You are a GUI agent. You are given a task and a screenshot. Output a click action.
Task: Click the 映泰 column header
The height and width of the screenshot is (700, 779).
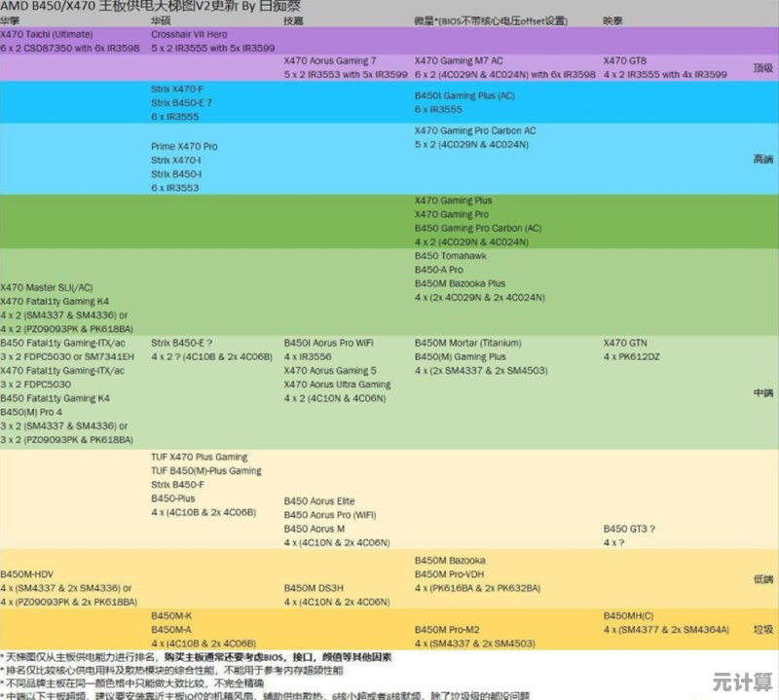(613, 19)
